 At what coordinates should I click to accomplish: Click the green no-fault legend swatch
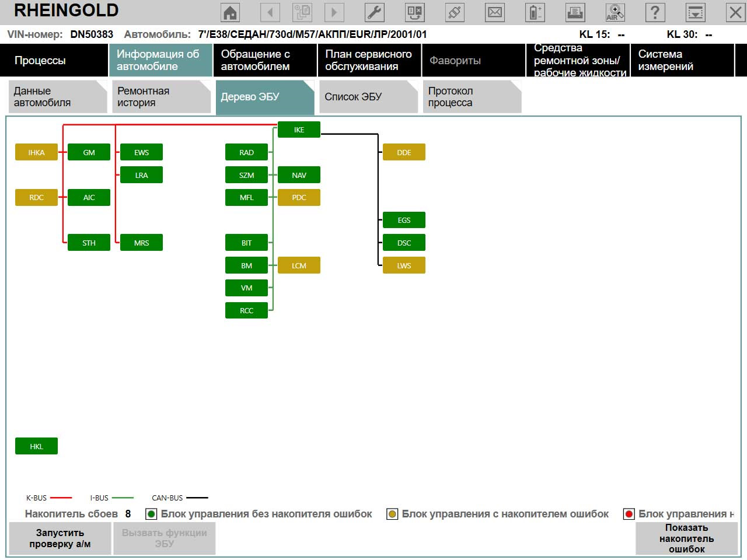point(151,514)
